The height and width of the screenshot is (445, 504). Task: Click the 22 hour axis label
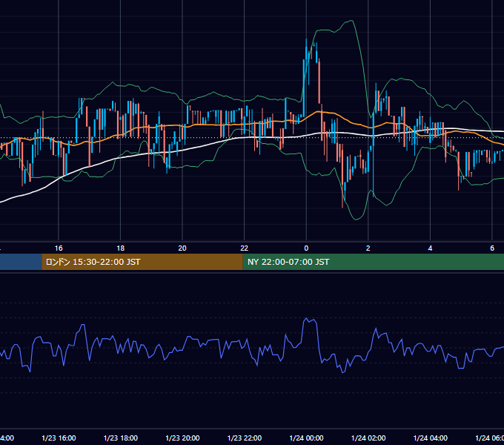point(245,248)
